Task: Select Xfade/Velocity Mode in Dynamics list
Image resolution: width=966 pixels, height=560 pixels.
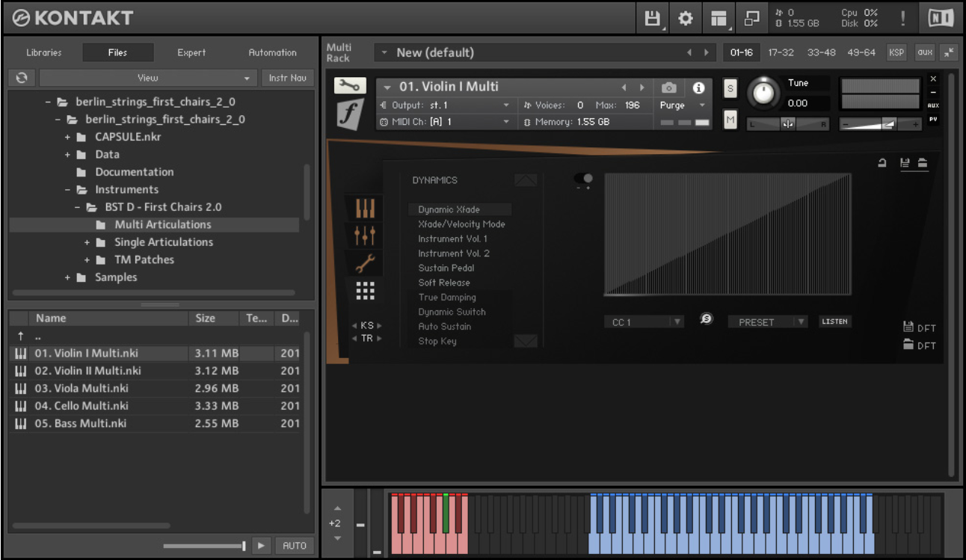Action: click(x=461, y=224)
